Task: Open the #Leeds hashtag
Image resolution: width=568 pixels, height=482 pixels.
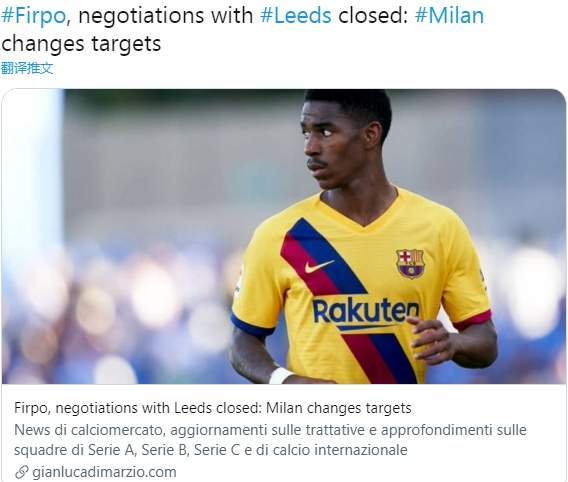Action: pyautogui.click(x=296, y=16)
